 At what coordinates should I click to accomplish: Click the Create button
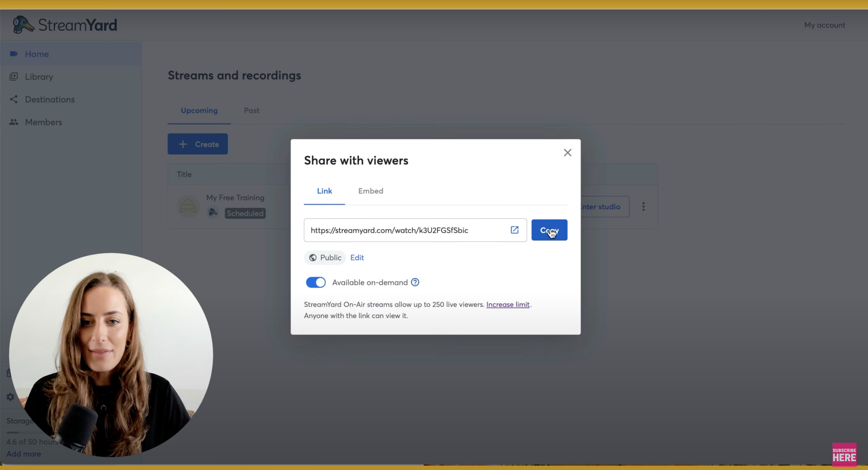[x=198, y=144]
